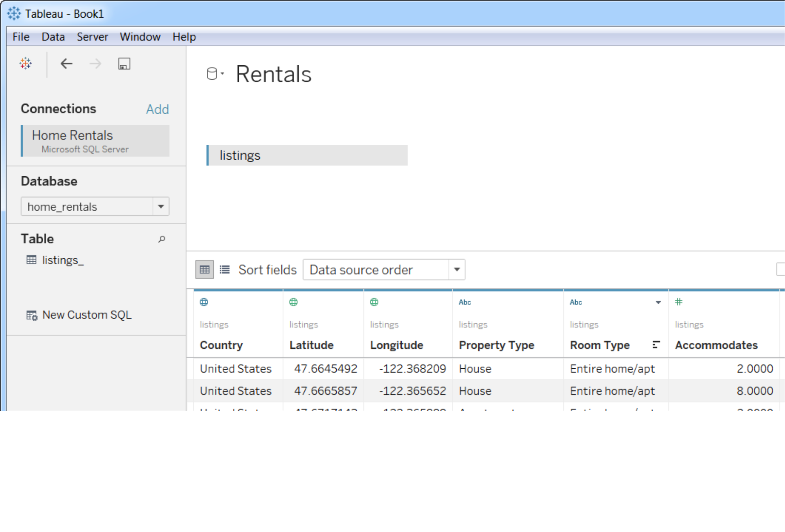The image size is (785, 532).
Task: Open the Data menu
Action: [x=53, y=36]
